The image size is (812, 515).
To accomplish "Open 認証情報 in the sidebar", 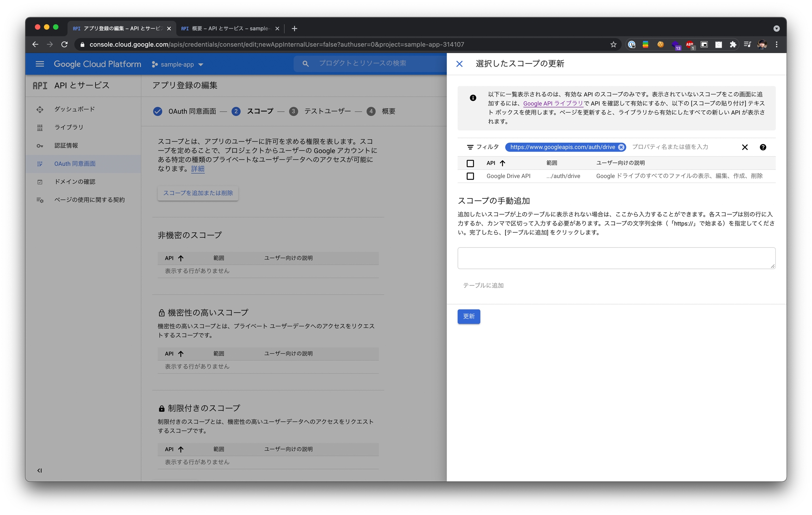I will coord(66,146).
